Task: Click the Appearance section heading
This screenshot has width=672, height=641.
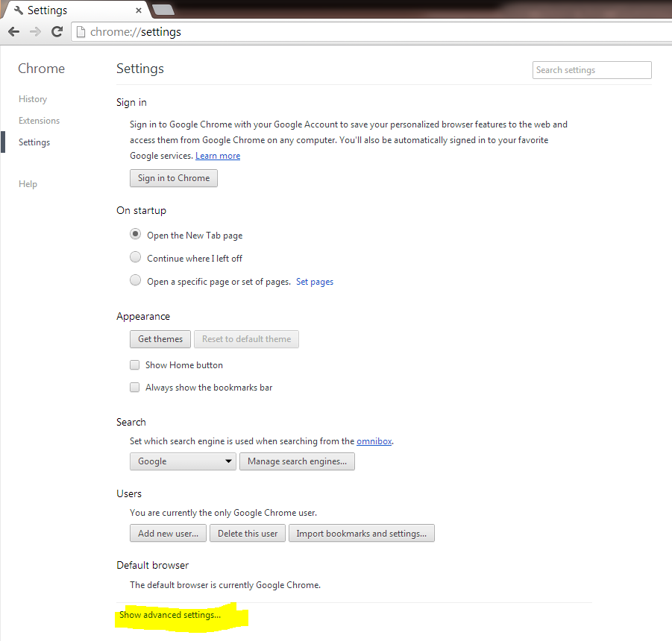Action: point(143,317)
